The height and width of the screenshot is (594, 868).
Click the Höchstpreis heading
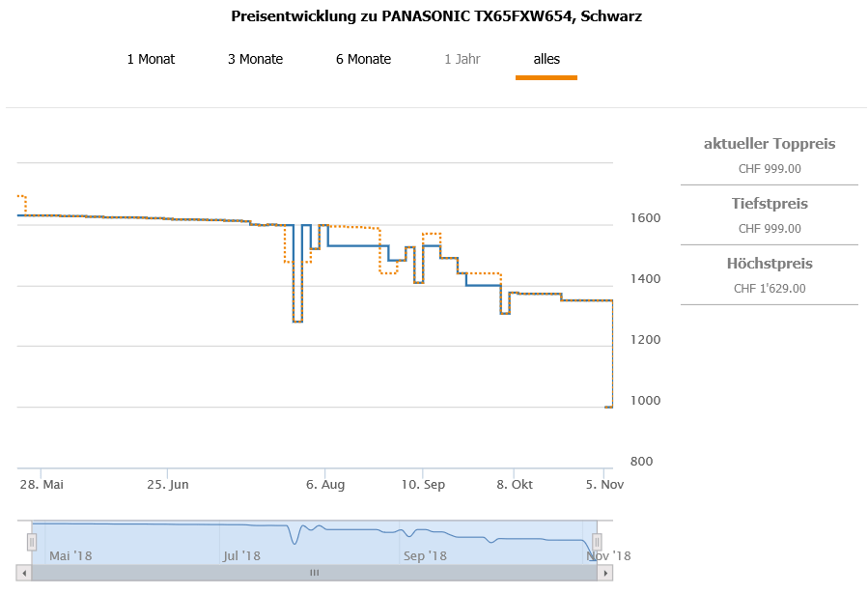click(770, 264)
